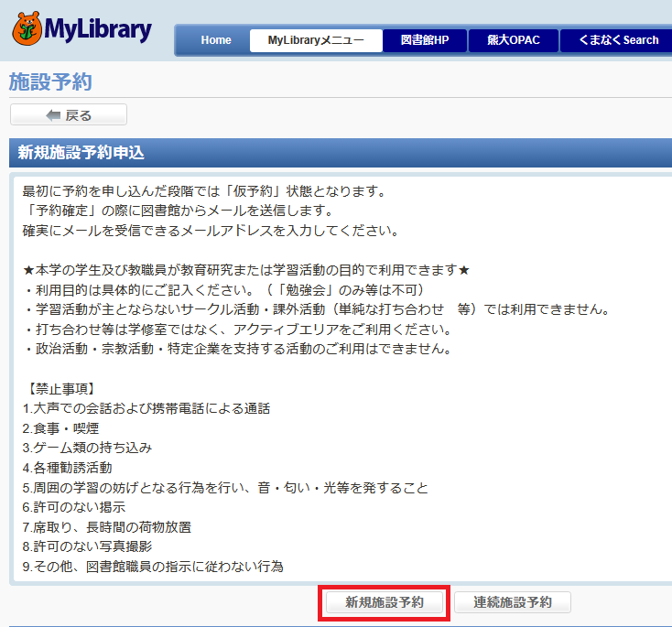Click the line 4.各種勧誘活動
672x627 pixels.
click(67, 468)
